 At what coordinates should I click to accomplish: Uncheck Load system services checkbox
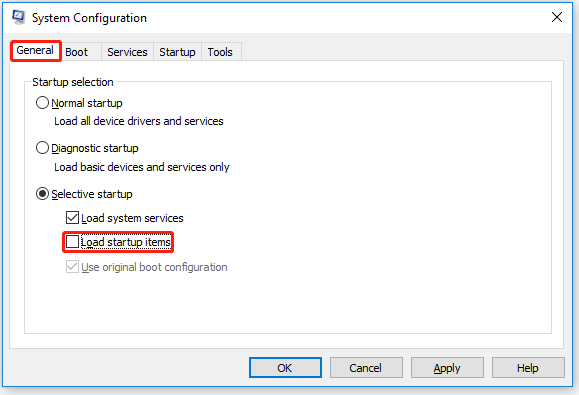[x=72, y=218]
